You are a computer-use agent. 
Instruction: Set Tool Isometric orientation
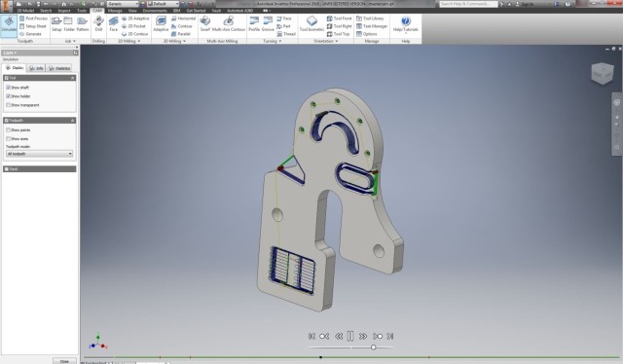(311, 23)
